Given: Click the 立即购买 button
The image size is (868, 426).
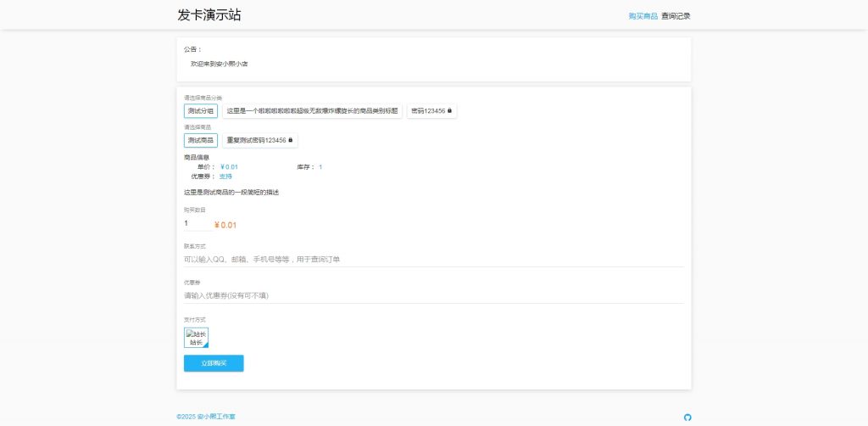Looking at the screenshot, I should 214,363.
